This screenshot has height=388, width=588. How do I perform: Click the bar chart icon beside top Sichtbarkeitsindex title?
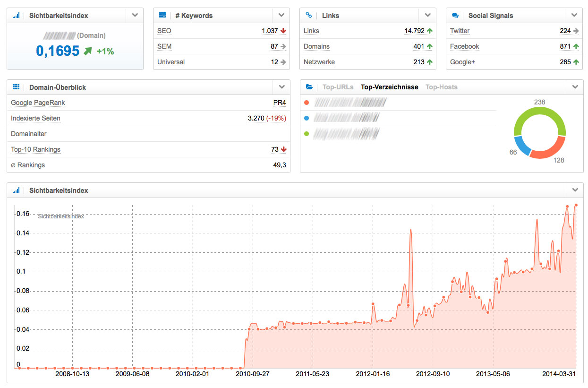click(16, 15)
